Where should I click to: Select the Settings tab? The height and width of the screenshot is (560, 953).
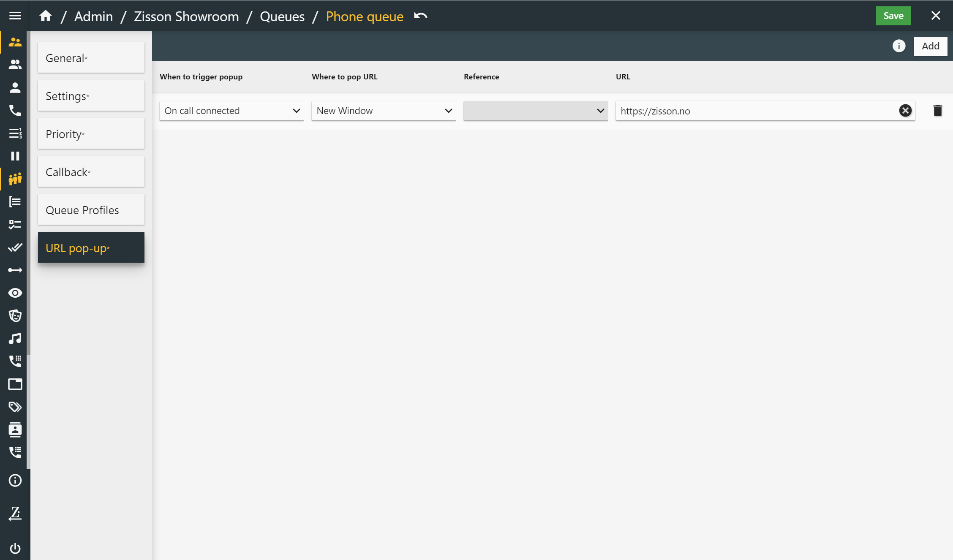coord(91,95)
